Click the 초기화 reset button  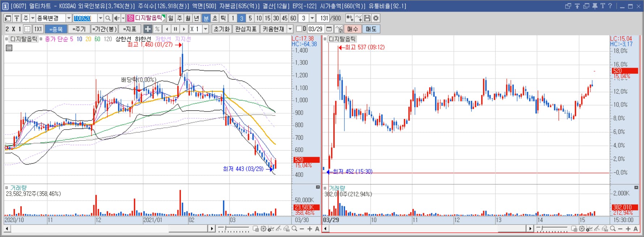point(221,29)
